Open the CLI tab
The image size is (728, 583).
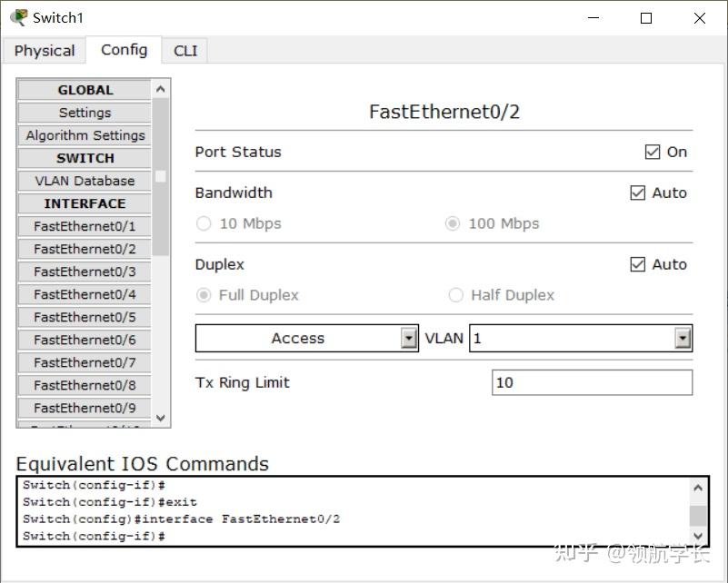click(x=185, y=51)
